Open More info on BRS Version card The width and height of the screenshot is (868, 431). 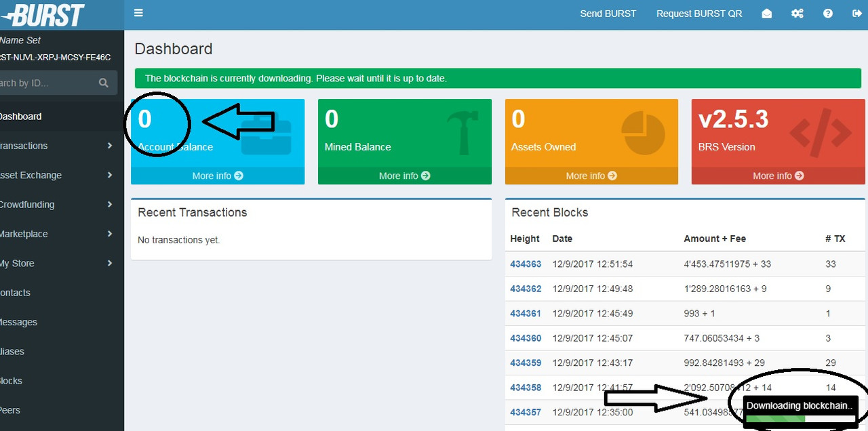[x=778, y=176]
